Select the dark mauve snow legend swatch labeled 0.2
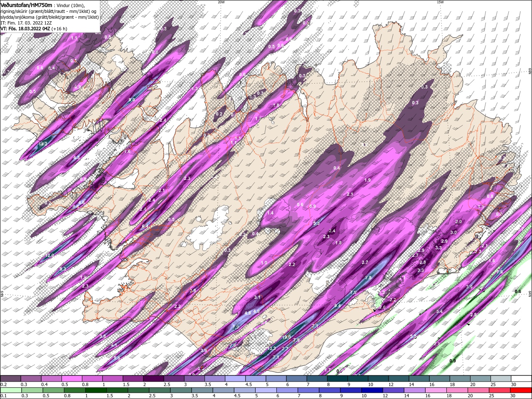Screen dimensions: 532x399 tap(10, 379)
